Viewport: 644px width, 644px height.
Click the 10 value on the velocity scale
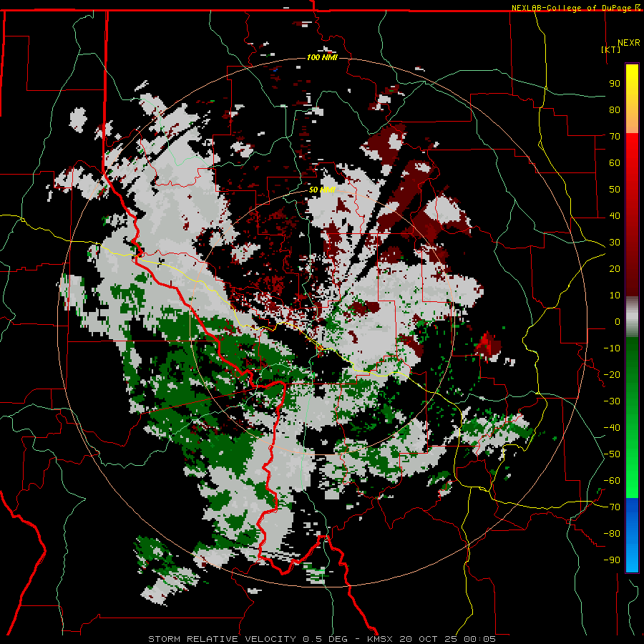point(615,296)
